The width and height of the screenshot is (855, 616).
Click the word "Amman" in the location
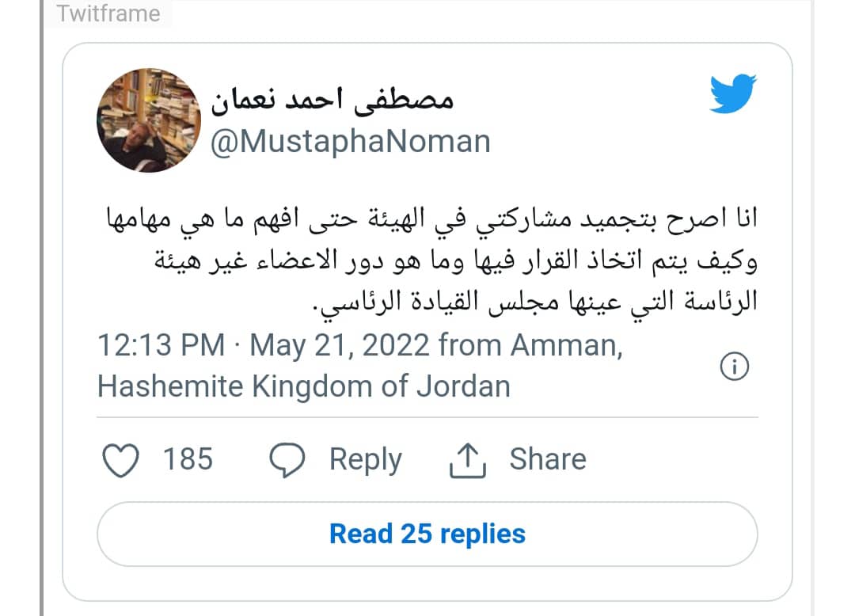(x=565, y=346)
